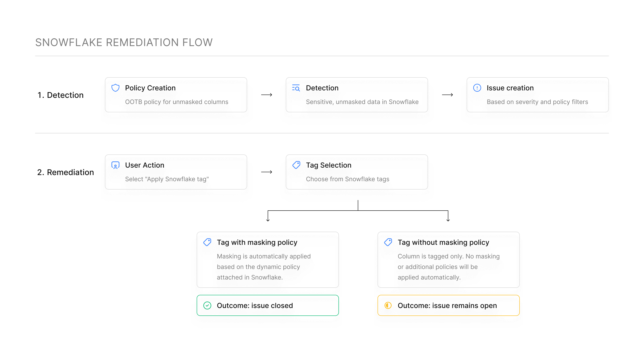
Task: Click the green check icon for issue closed
Action: tap(207, 306)
